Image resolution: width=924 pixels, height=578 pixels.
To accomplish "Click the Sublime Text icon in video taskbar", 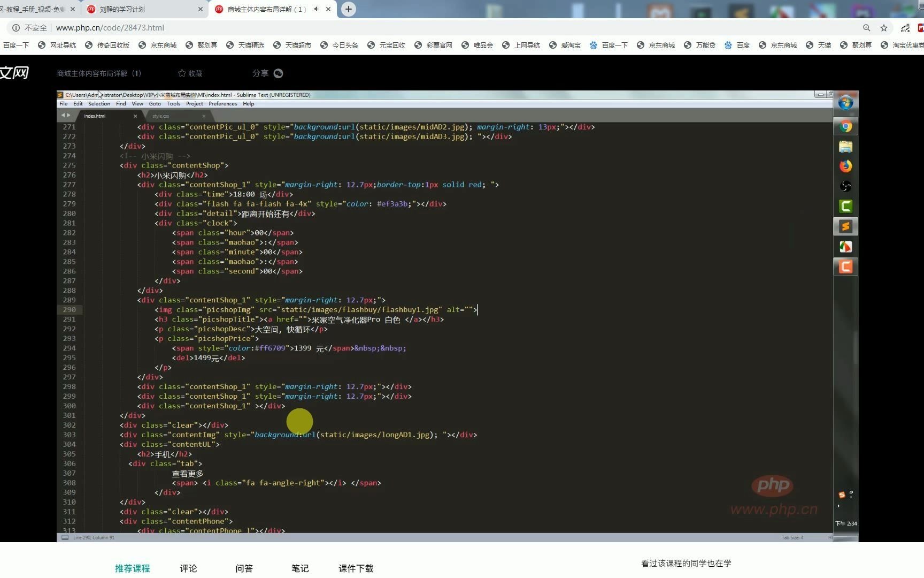I will (x=845, y=226).
